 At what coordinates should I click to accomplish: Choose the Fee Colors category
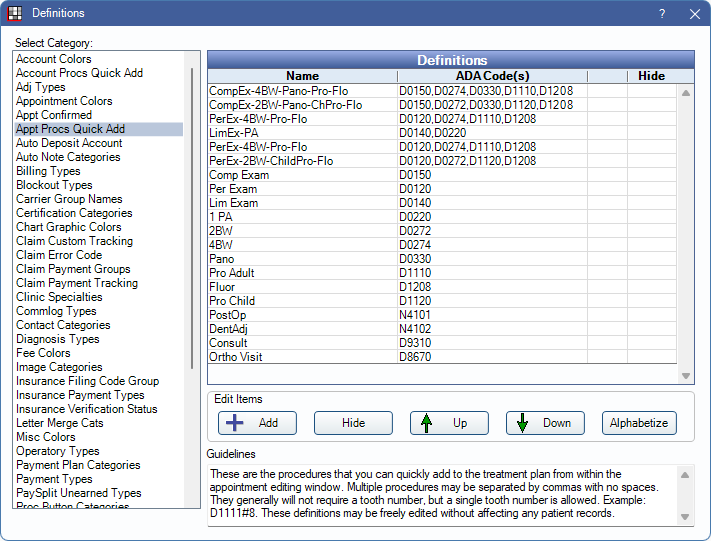point(43,353)
